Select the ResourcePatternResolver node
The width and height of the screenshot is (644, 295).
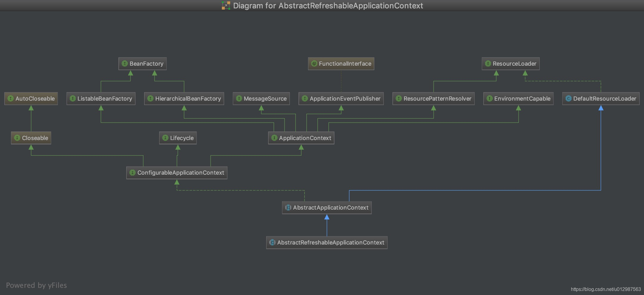point(434,99)
